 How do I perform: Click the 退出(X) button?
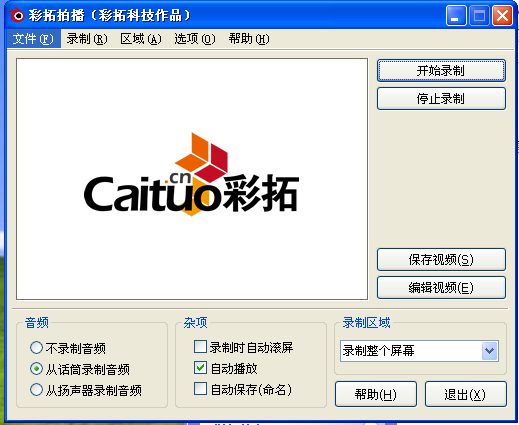point(466,394)
